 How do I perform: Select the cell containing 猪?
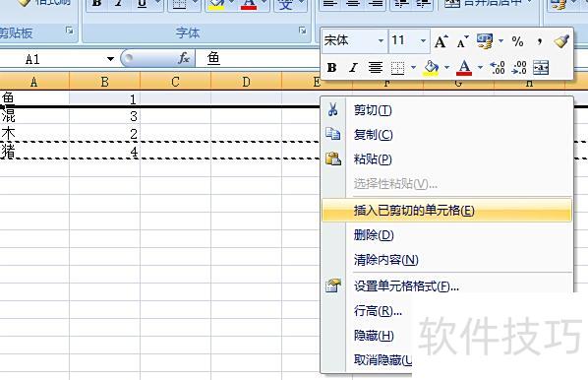(x=34, y=151)
